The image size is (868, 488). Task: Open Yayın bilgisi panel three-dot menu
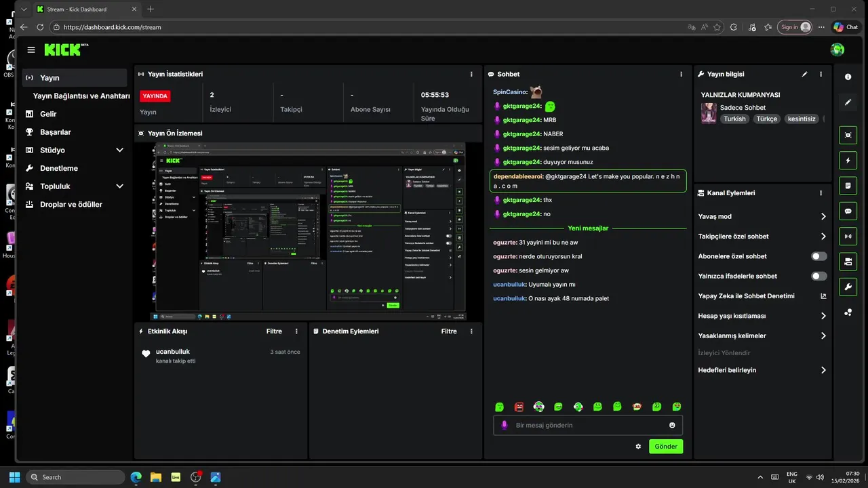(821, 74)
